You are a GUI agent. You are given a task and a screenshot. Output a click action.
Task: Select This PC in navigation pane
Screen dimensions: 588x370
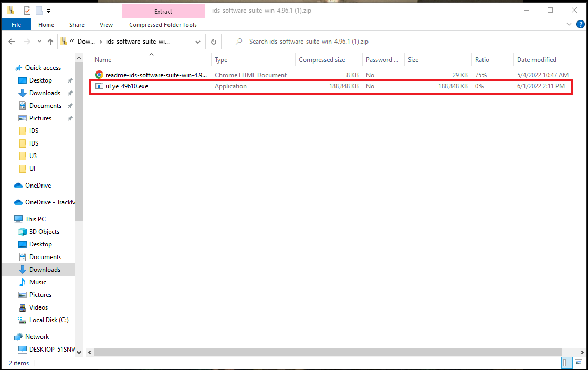click(35, 219)
